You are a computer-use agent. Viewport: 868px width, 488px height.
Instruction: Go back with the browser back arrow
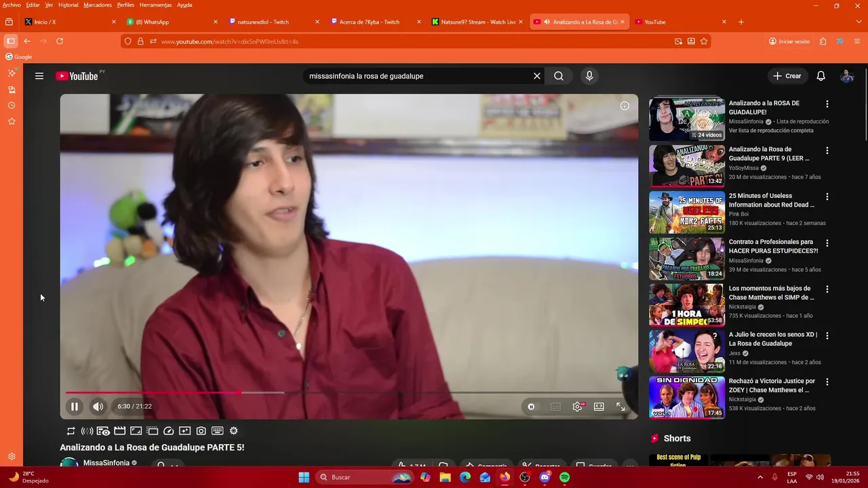(27, 41)
